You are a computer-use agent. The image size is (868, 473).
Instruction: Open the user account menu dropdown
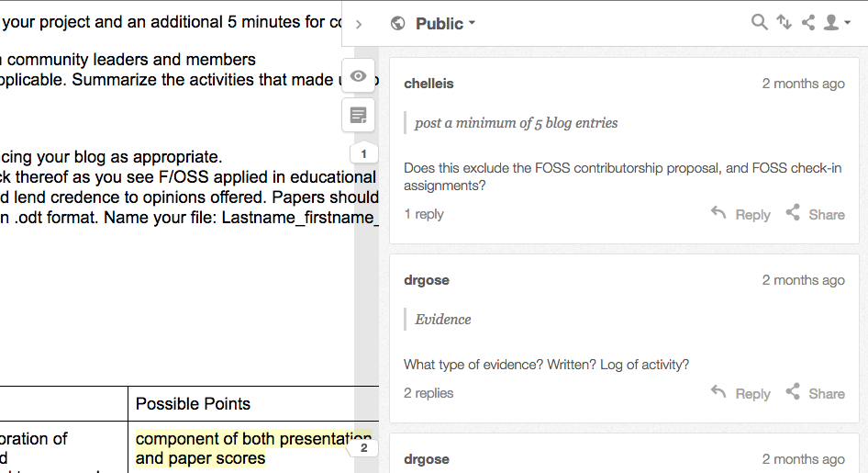[x=834, y=22]
